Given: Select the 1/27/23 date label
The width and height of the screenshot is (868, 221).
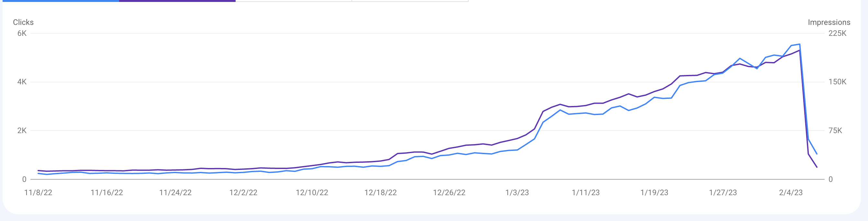Looking at the screenshot, I should [723, 193].
